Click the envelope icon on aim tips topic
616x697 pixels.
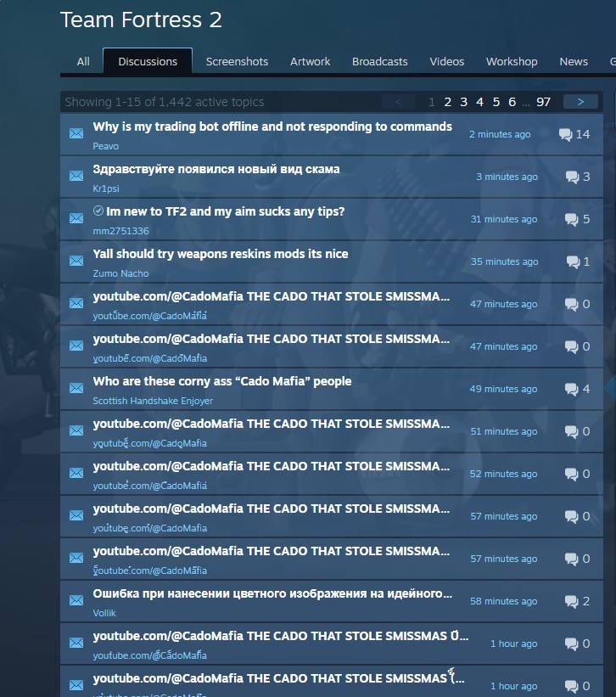[x=76, y=218]
